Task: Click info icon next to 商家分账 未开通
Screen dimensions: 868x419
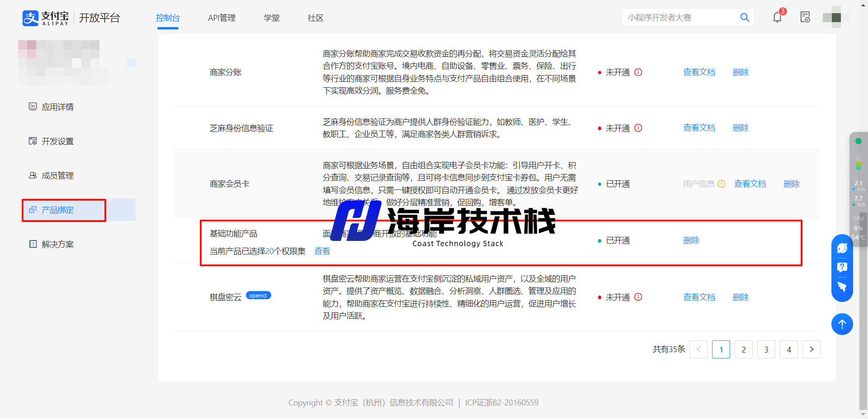Action: point(638,72)
